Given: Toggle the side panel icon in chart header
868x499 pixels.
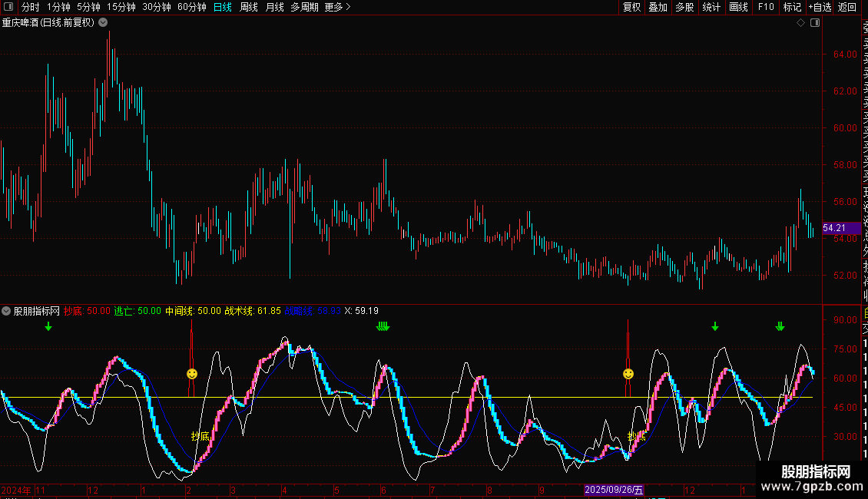Looking at the screenshot, I should (x=815, y=23).
